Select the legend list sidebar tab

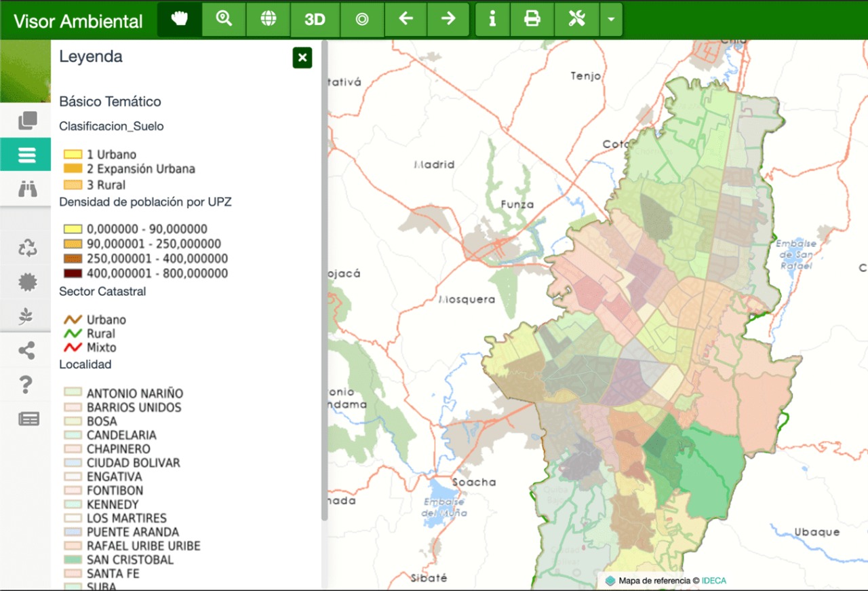26,155
